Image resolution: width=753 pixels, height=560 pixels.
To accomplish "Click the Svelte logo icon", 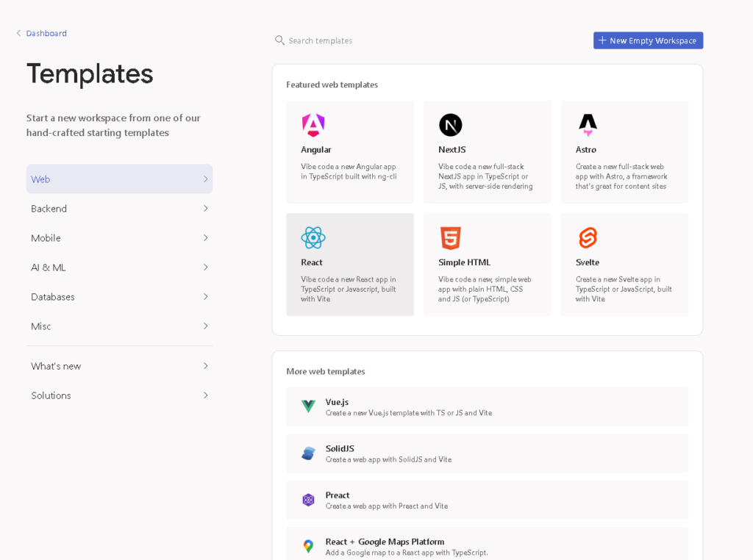I will tap(587, 237).
